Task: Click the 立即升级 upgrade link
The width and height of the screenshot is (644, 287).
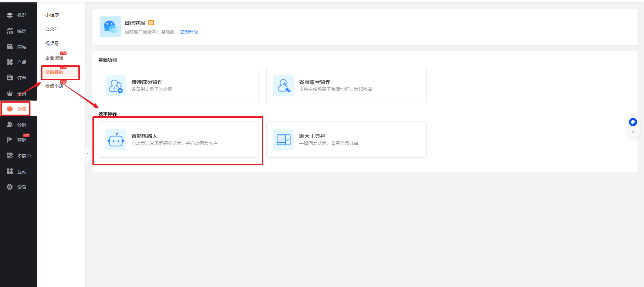Action: coord(189,32)
